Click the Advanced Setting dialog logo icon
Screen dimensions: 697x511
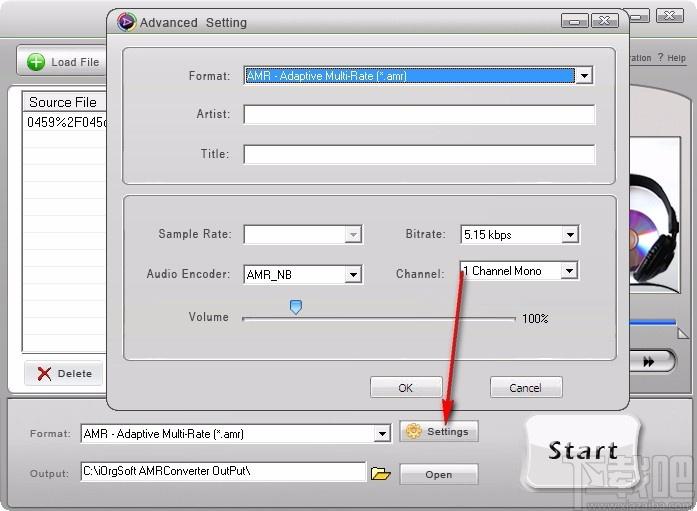point(126,22)
